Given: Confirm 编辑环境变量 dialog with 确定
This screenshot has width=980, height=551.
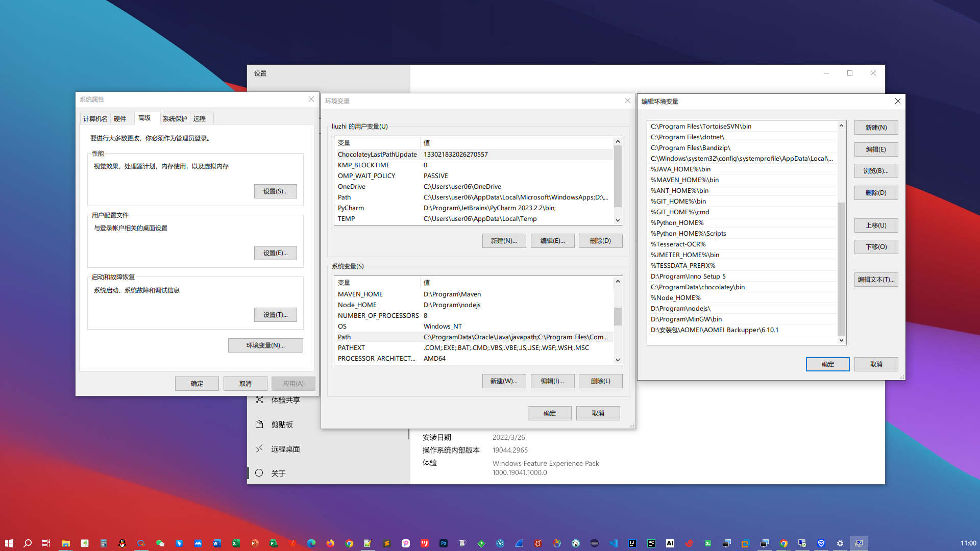Looking at the screenshot, I should tap(827, 364).
